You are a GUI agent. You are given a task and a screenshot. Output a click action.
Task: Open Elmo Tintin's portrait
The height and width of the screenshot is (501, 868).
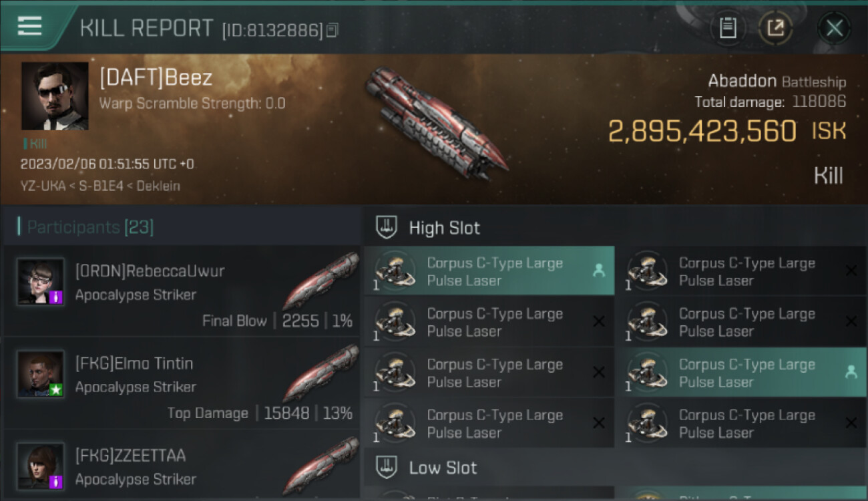point(41,374)
